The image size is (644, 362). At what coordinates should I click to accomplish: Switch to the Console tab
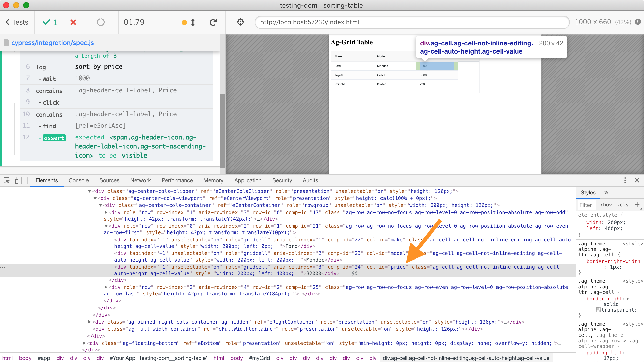click(x=78, y=180)
